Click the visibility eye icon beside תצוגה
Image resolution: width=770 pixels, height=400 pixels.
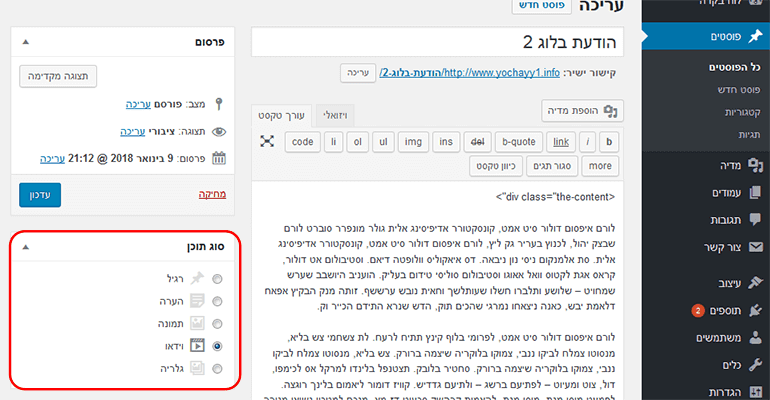(x=219, y=132)
